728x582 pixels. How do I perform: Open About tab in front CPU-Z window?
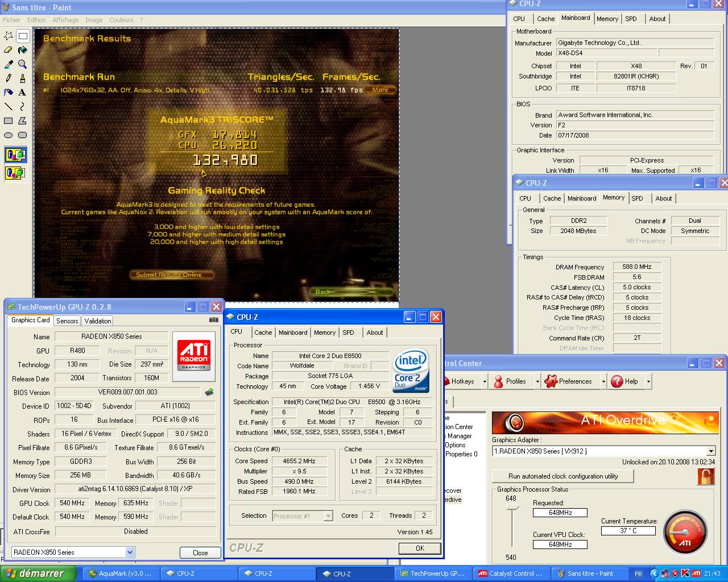coord(374,332)
